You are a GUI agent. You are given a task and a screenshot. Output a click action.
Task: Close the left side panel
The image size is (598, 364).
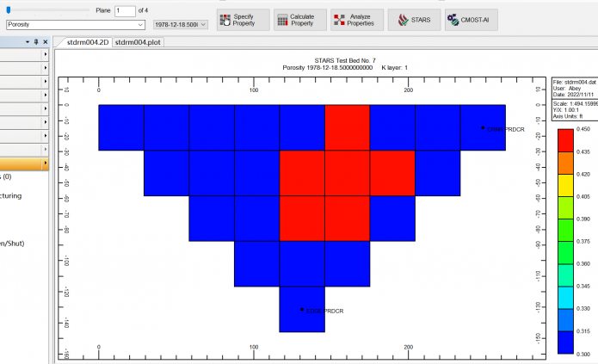[x=46, y=40]
